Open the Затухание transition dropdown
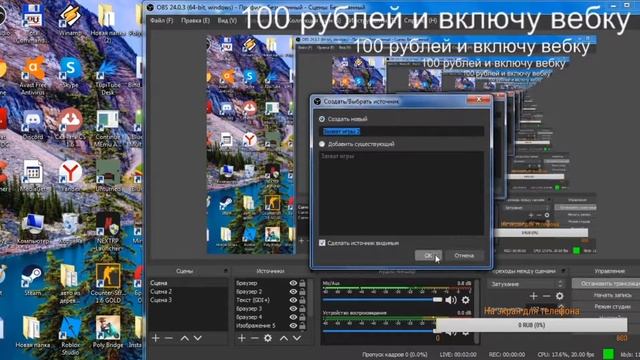640x360 pixels. 527,284
